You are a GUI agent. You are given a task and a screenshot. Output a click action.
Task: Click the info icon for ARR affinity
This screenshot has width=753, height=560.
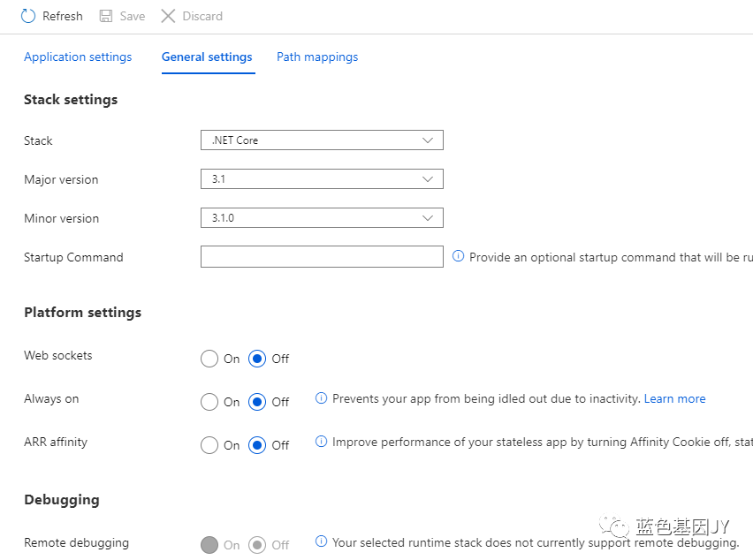pos(322,442)
